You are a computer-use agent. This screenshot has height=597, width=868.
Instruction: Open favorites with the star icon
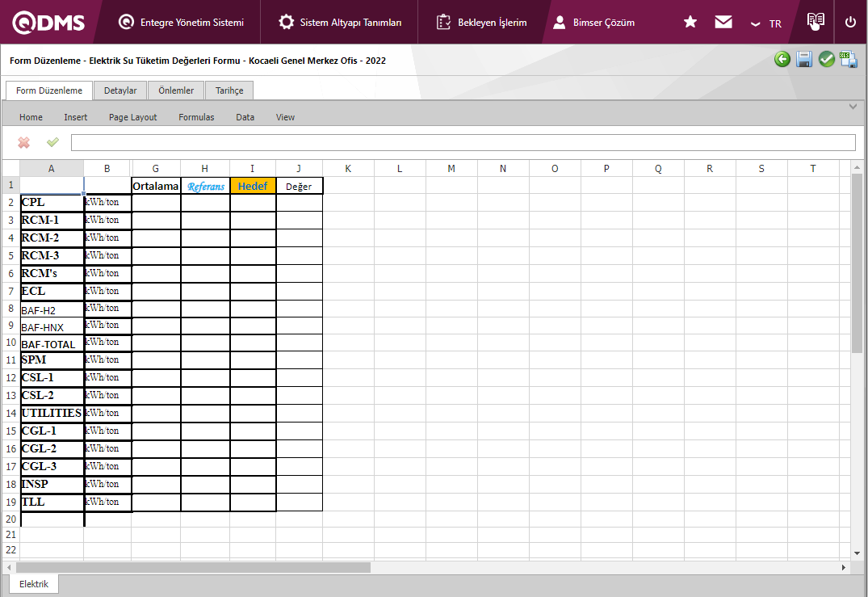pos(690,22)
